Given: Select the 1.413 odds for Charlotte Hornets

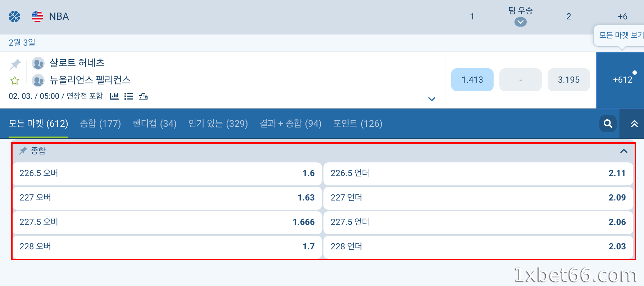Looking at the screenshot, I should 472,80.
